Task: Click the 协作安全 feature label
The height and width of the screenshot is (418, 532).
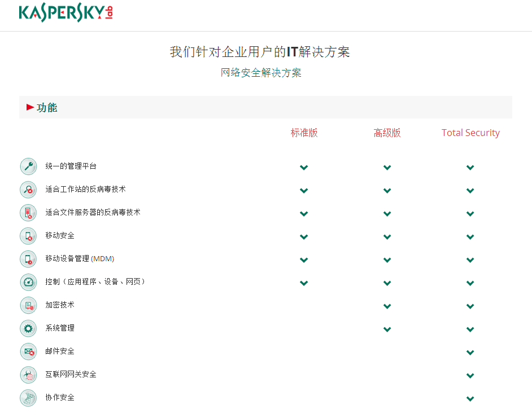Action: [x=60, y=397]
